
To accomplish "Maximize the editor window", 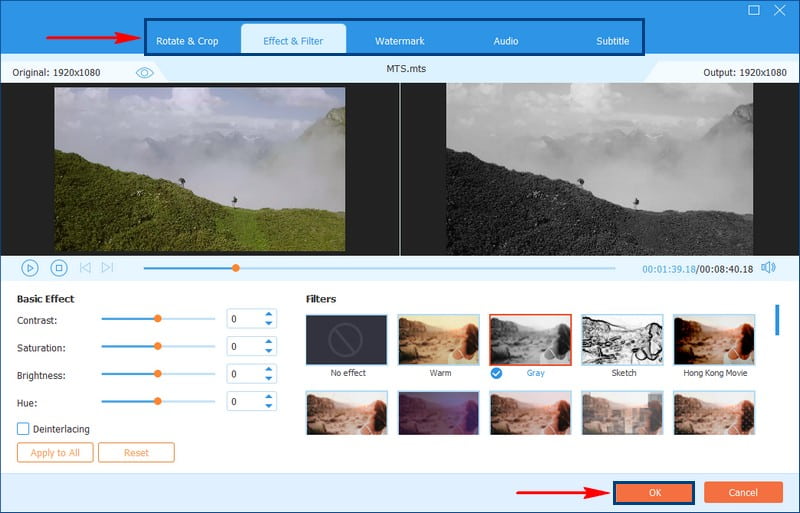I will tap(754, 10).
